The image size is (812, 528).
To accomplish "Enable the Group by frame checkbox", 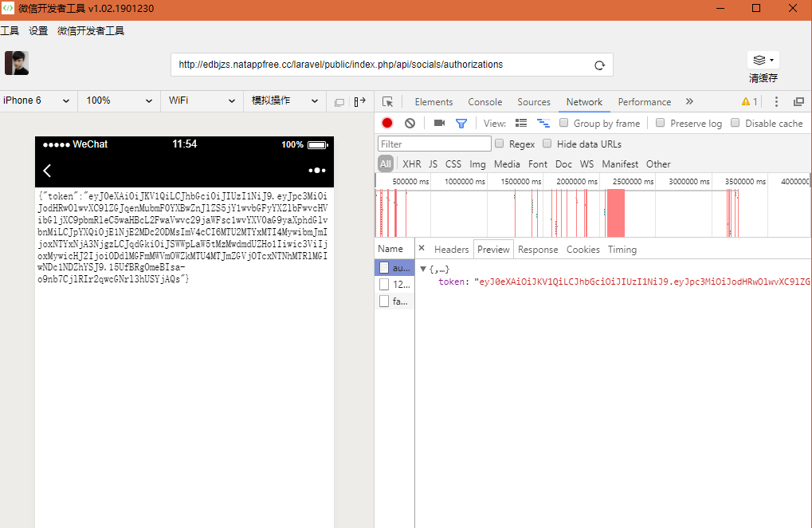I will (x=564, y=123).
